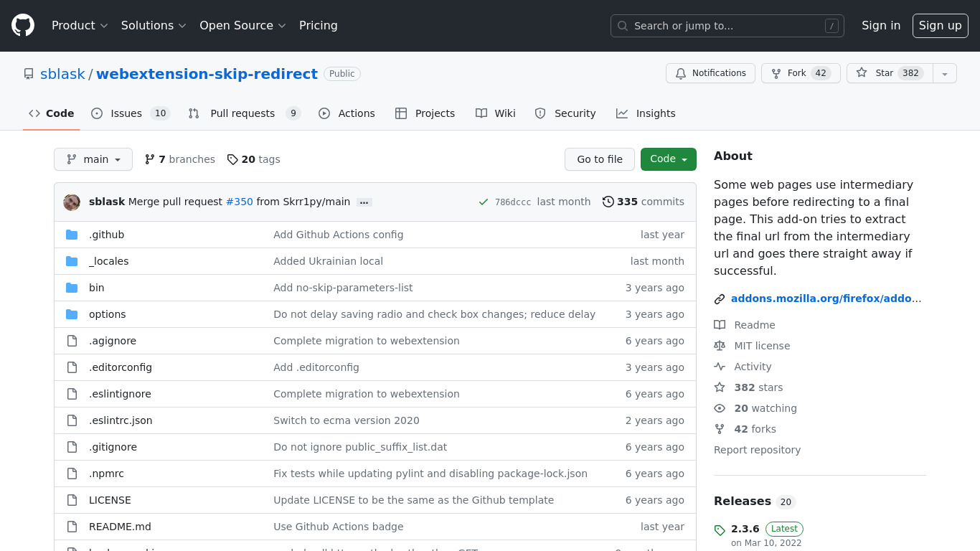Focus the Search or jump to field
This screenshot has height=551, width=980.
tap(727, 26)
